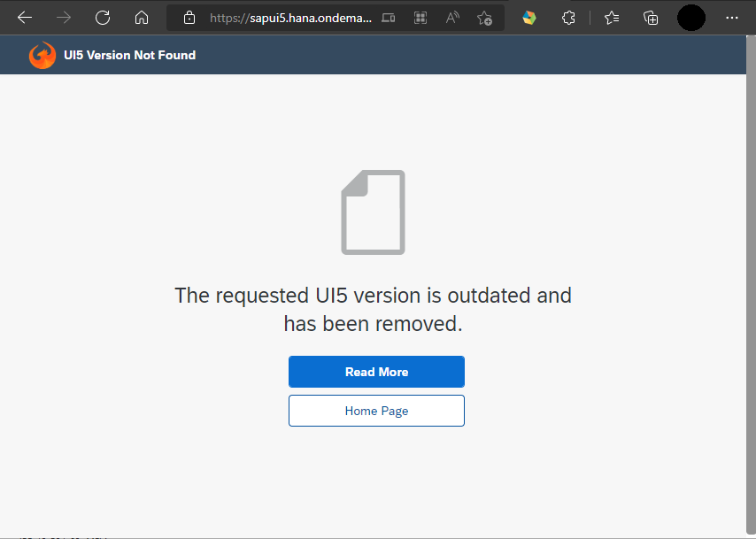
Task: Open the Extensions puzzle-piece menu
Action: [568, 18]
